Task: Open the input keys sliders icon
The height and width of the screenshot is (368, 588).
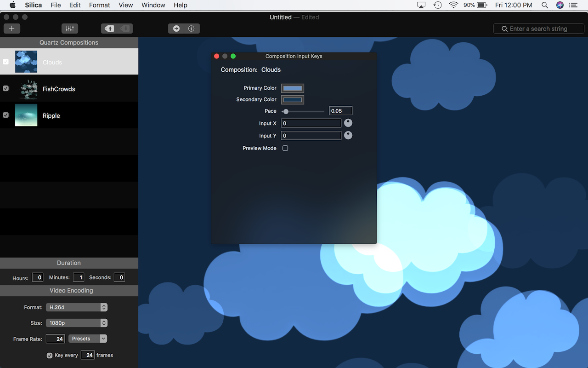Action: [70, 29]
